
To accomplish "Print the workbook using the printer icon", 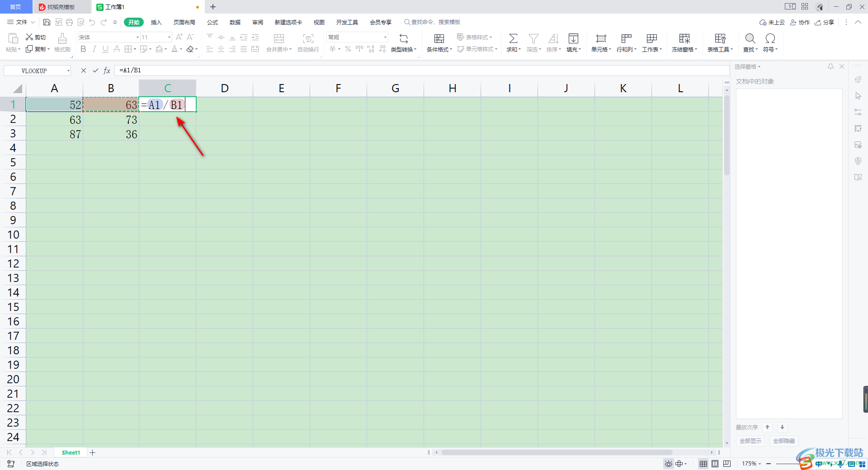I will click(x=69, y=22).
